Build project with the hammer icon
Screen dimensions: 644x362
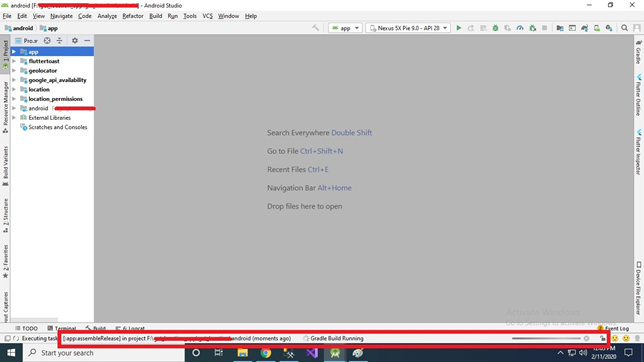point(315,28)
